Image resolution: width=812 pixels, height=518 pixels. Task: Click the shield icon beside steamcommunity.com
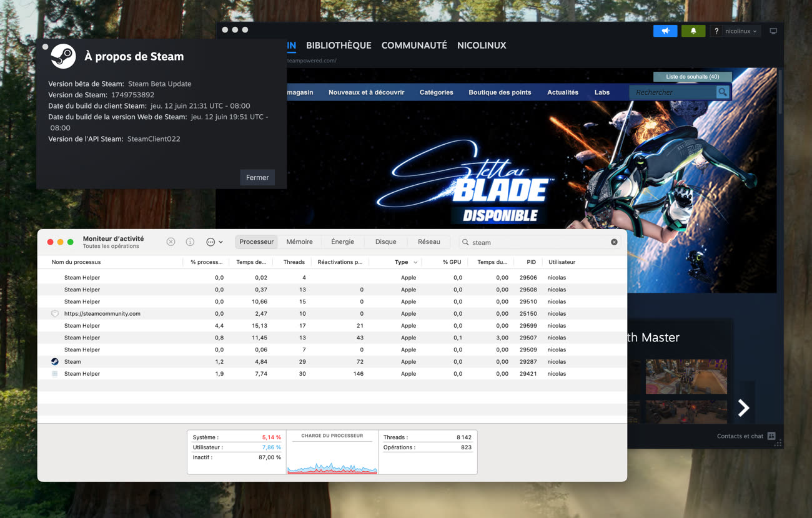55,313
